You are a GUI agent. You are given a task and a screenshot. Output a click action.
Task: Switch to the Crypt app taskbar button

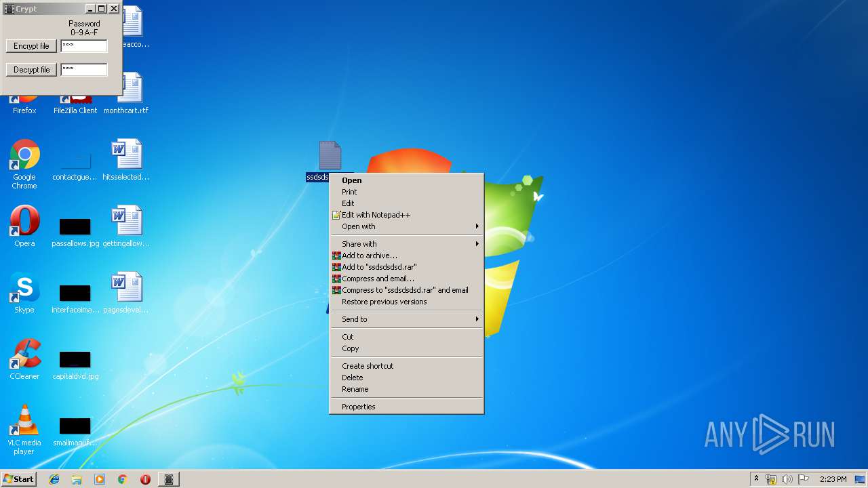169,479
